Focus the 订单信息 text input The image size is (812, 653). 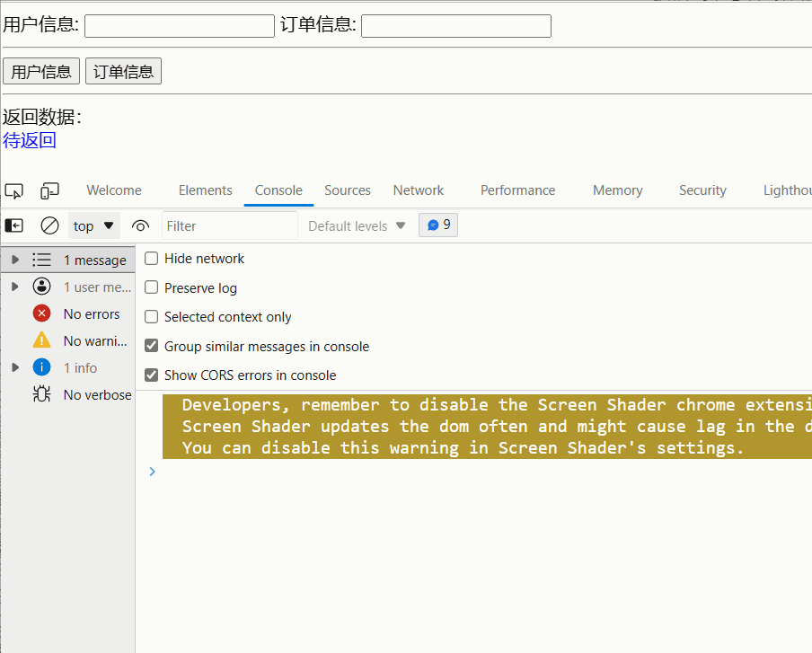[x=456, y=26]
